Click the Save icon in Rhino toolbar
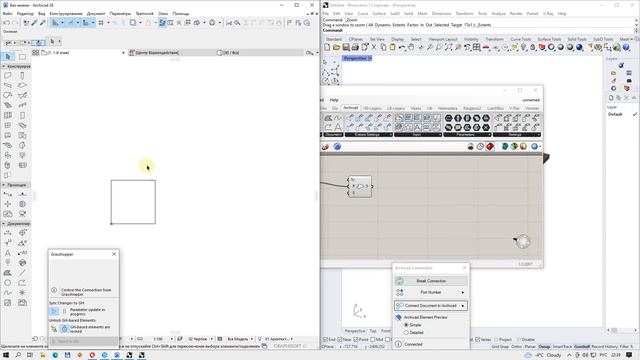The image size is (640, 360). pos(346,47)
